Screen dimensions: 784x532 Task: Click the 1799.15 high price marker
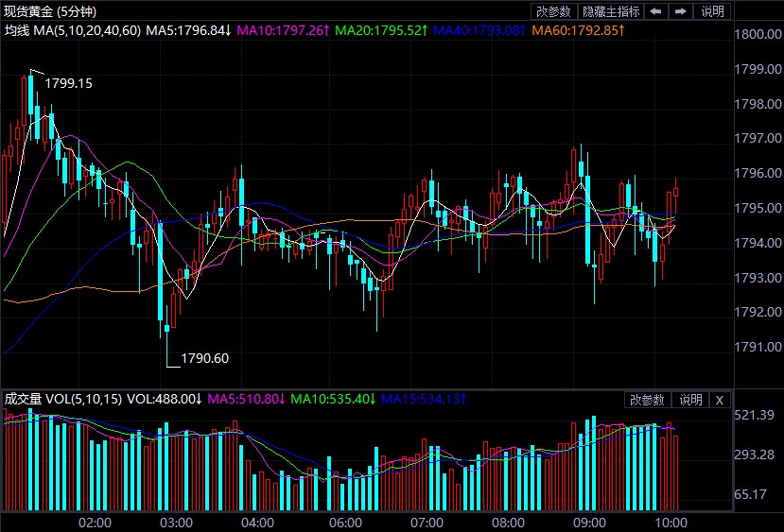click(69, 83)
